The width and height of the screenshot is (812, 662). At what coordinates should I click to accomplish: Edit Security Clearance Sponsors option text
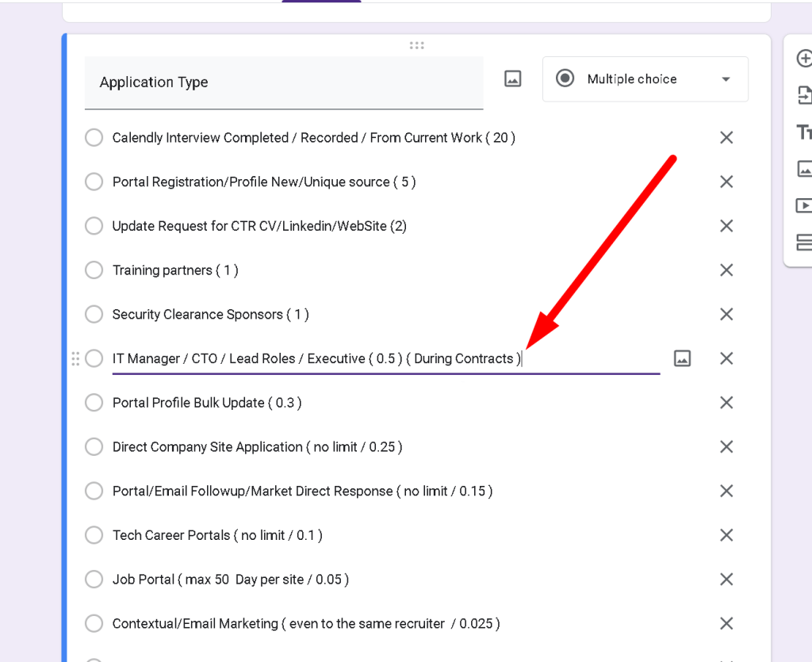[x=211, y=314]
